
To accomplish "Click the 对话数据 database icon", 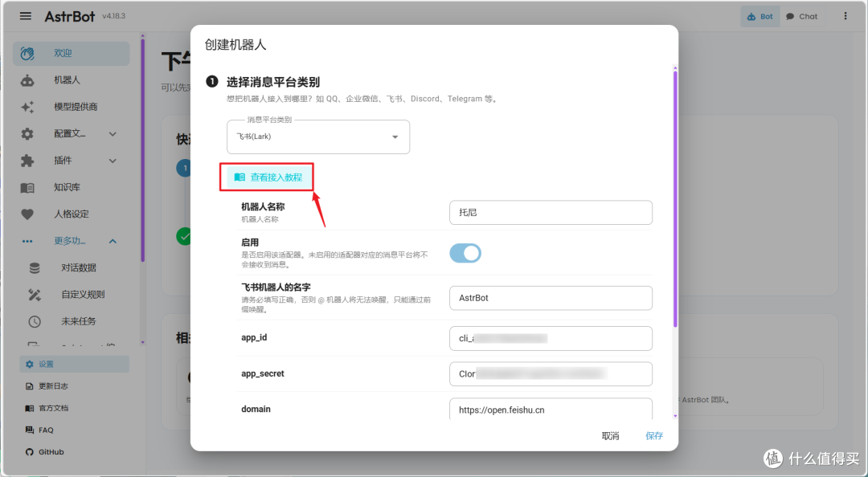I will pos(35,268).
